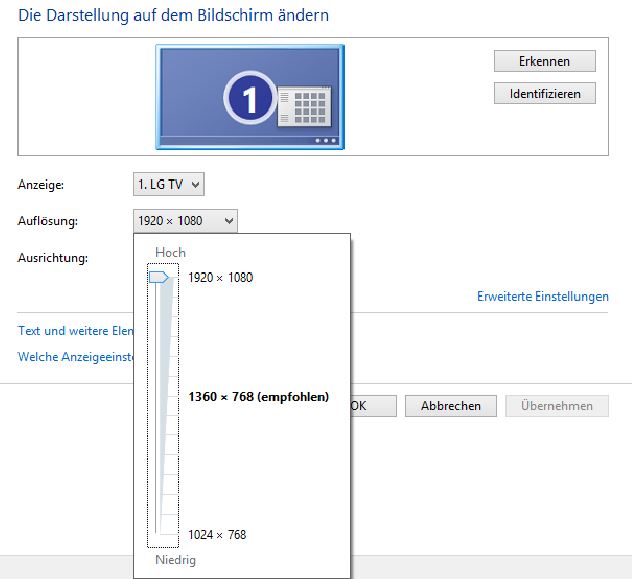Click the Niedrig label below the slider
Screen dimensions: 632x579
tap(175, 560)
